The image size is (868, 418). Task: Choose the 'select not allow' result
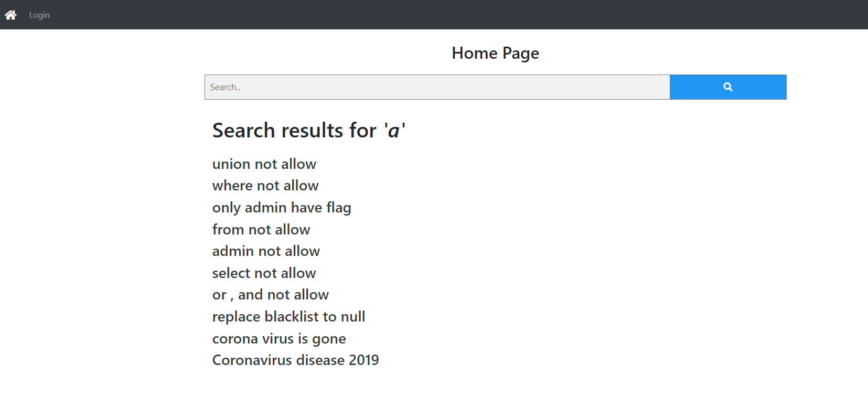click(x=264, y=273)
